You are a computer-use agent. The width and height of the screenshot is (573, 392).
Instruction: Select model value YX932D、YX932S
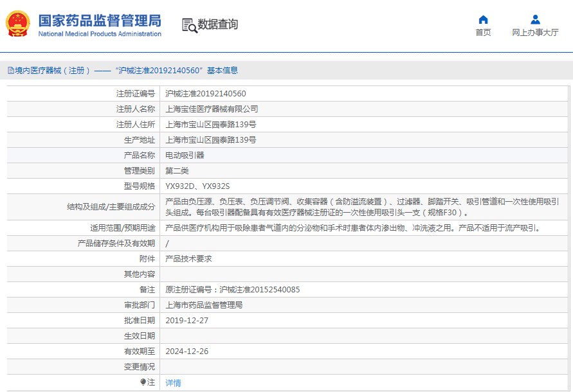click(x=197, y=186)
